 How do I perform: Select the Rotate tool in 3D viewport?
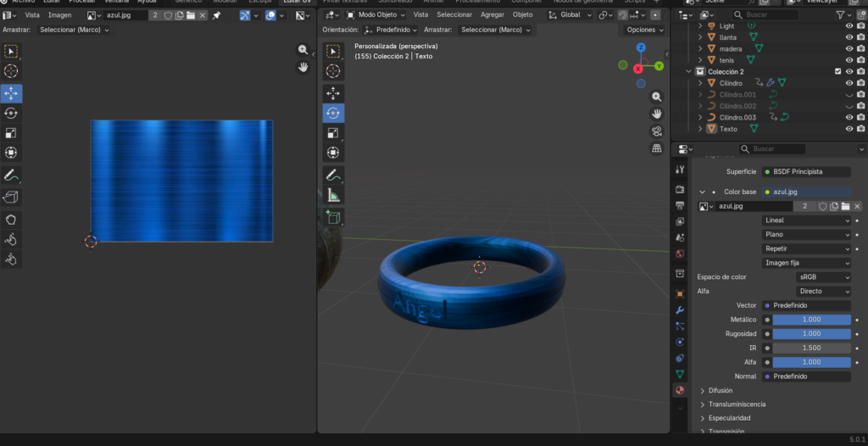coord(333,113)
